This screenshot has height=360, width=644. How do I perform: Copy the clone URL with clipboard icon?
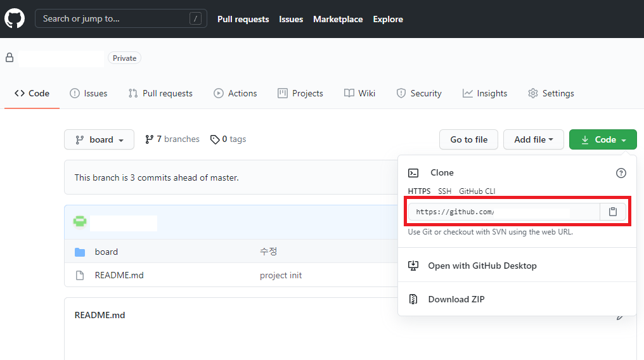pyautogui.click(x=613, y=212)
